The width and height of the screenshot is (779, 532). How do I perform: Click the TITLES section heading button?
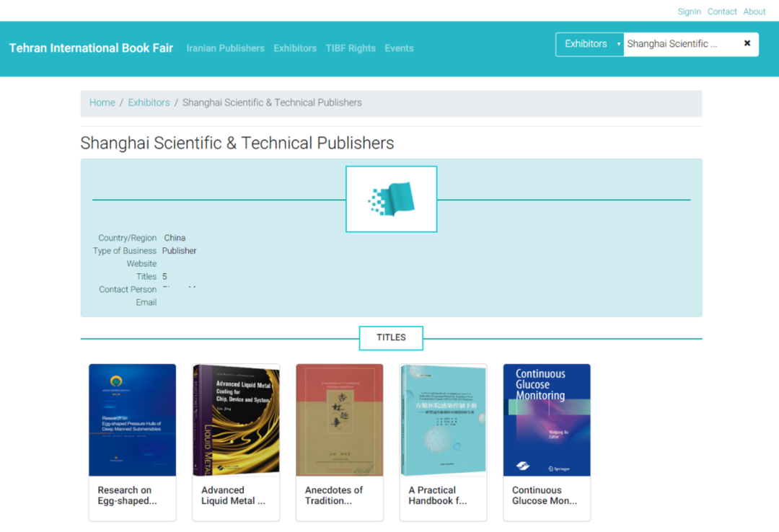391,337
